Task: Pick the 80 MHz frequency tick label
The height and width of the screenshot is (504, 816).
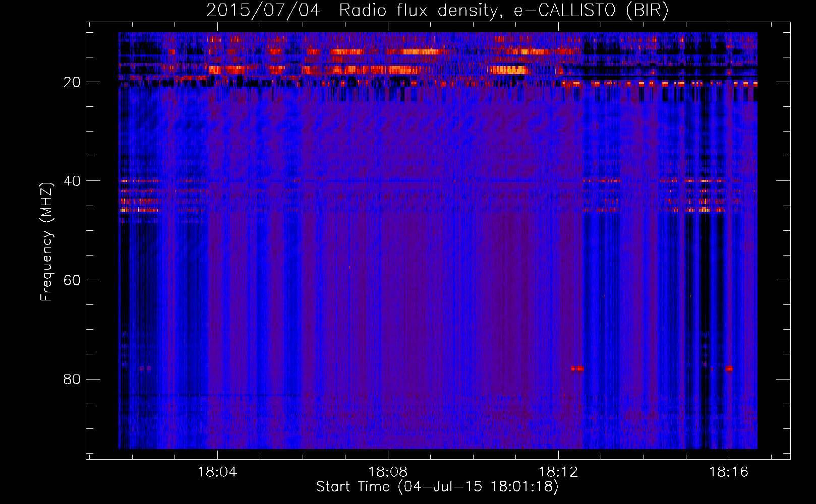Action: [72, 379]
